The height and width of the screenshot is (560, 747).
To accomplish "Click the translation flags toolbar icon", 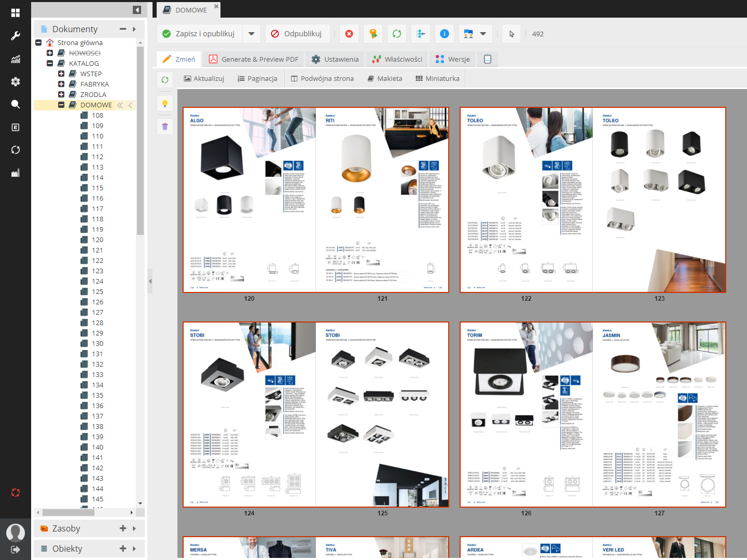I will tap(468, 34).
